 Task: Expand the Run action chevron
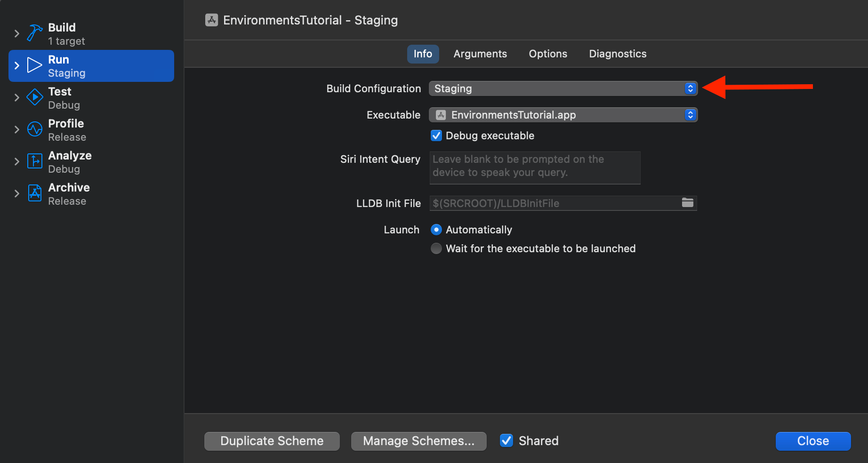pyautogui.click(x=16, y=65)
